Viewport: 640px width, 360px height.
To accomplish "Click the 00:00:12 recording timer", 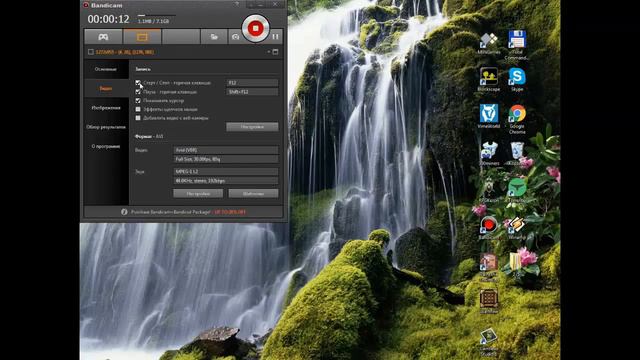I will [x=108, y=19].
